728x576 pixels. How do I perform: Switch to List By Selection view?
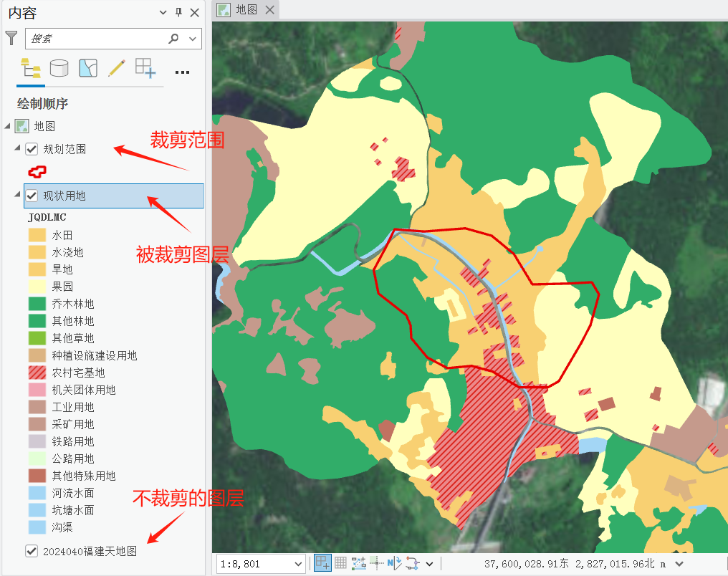tap(88, 68)
